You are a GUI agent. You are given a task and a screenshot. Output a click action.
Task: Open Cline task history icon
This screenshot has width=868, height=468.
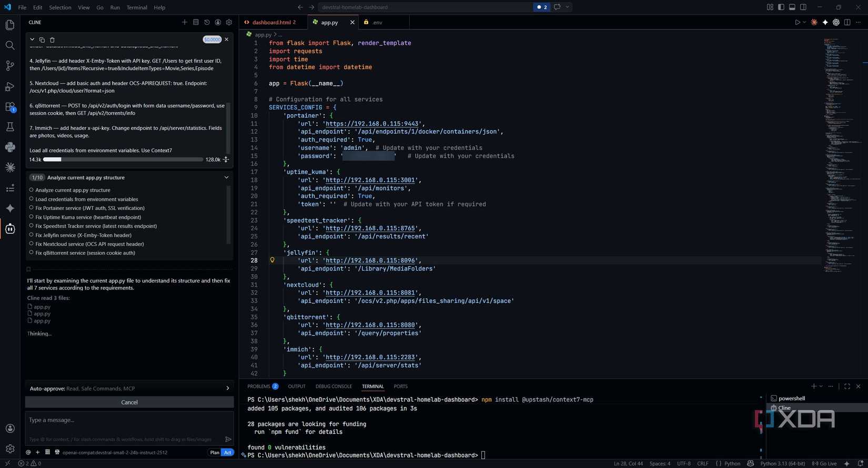point(207,22)
